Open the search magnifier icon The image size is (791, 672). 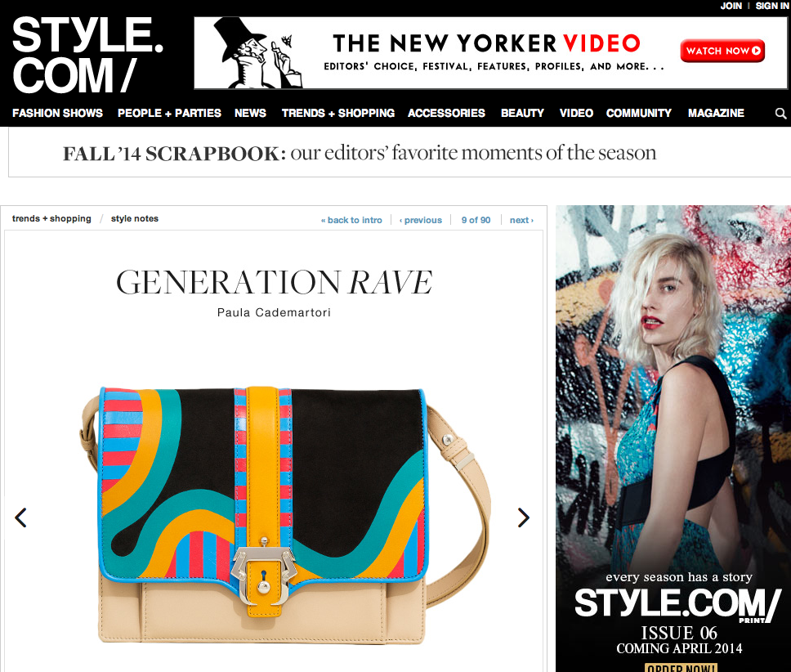click(x=780, y=114)
